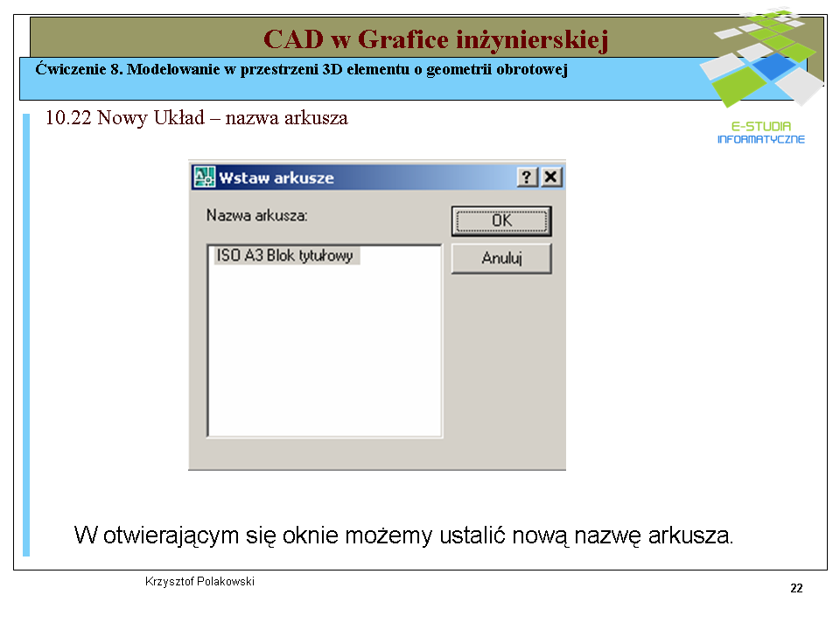840x630 pixels.
Task: Open the help question mark button
Action: (527, 177)
